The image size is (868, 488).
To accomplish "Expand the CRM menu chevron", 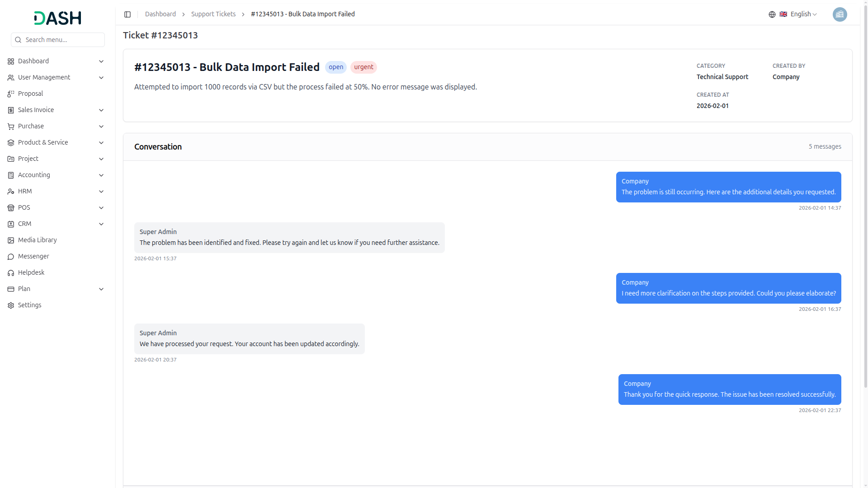I will 101,224.
